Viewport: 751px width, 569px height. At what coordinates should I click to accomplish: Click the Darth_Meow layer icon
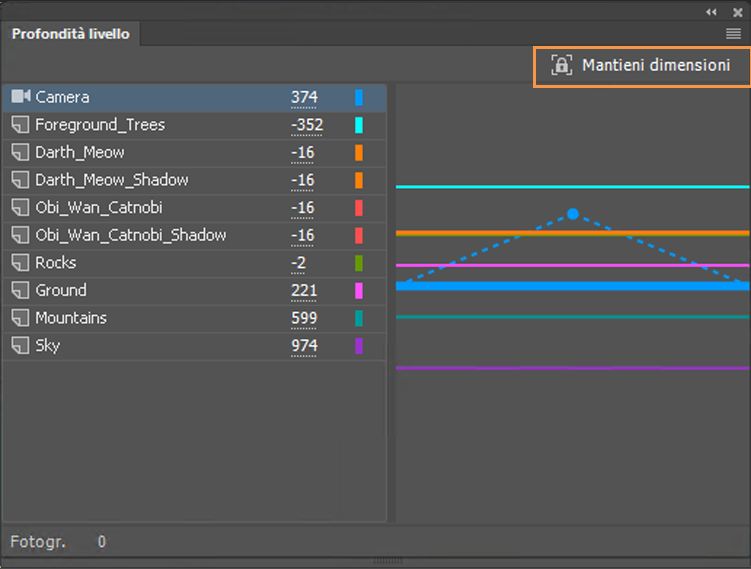pos(20,152)
